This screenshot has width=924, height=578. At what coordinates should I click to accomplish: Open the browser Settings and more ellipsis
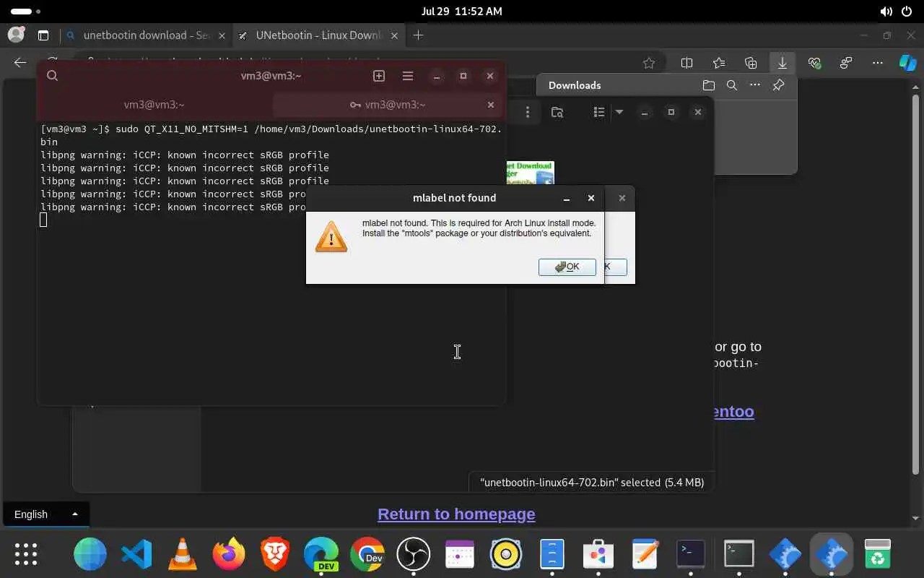point(878,63)
